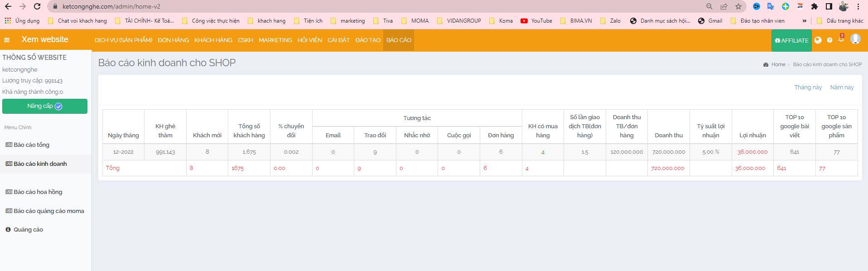Bookmark this page with star icon
Viewport: 868px width, 271px height.
(x=738, y=6)
